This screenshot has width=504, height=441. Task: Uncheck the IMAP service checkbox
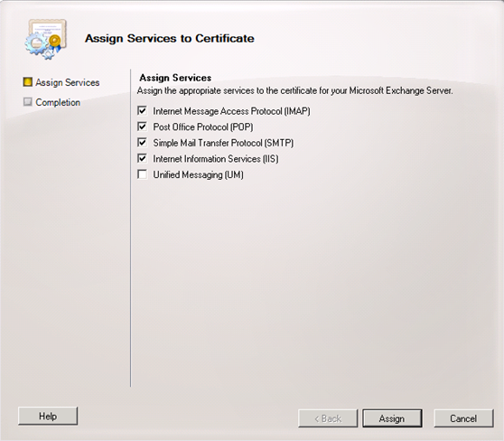tap(142, 110)
